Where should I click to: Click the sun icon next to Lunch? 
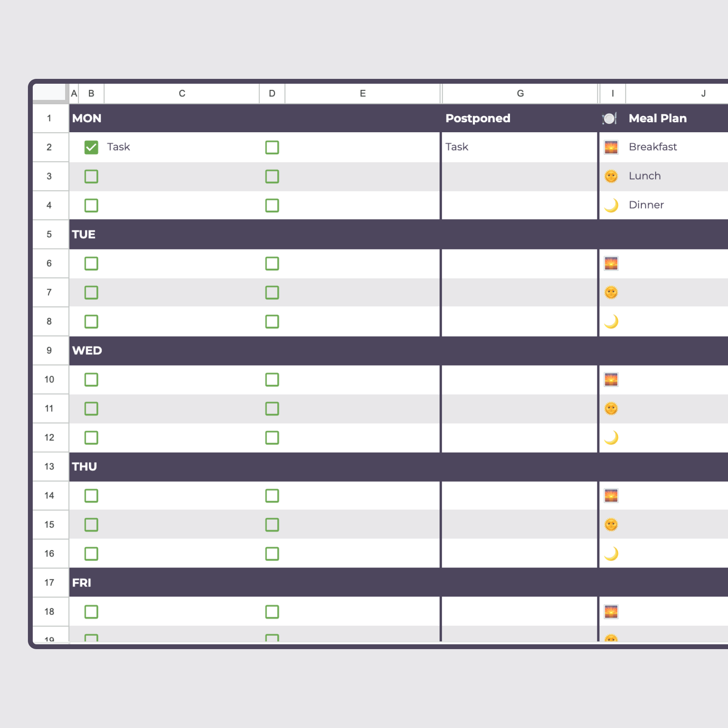[611, 176]
